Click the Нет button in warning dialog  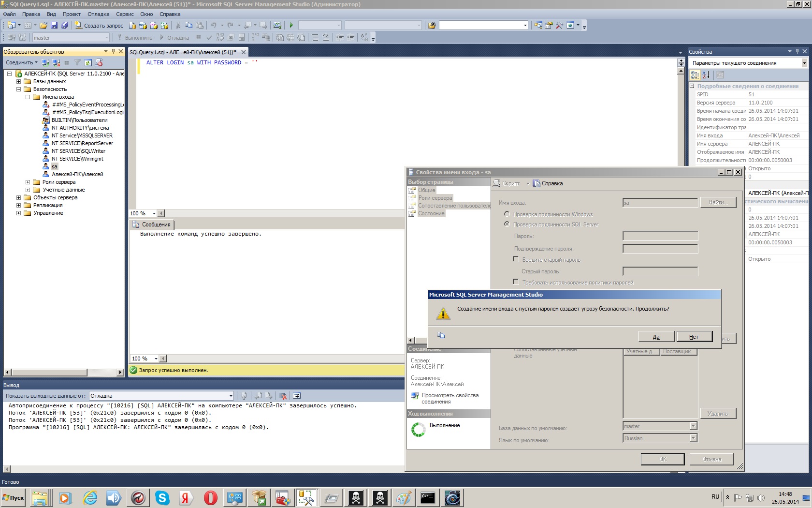[694, 337]
